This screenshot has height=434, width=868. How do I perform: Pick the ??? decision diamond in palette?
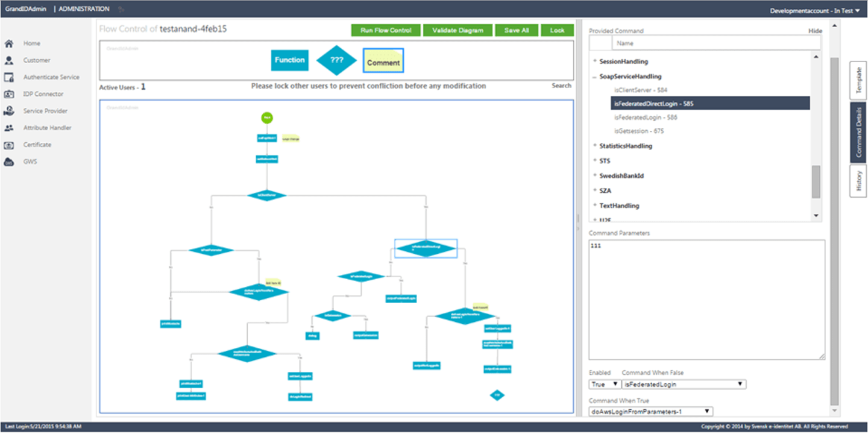click(x=337, y=60)
